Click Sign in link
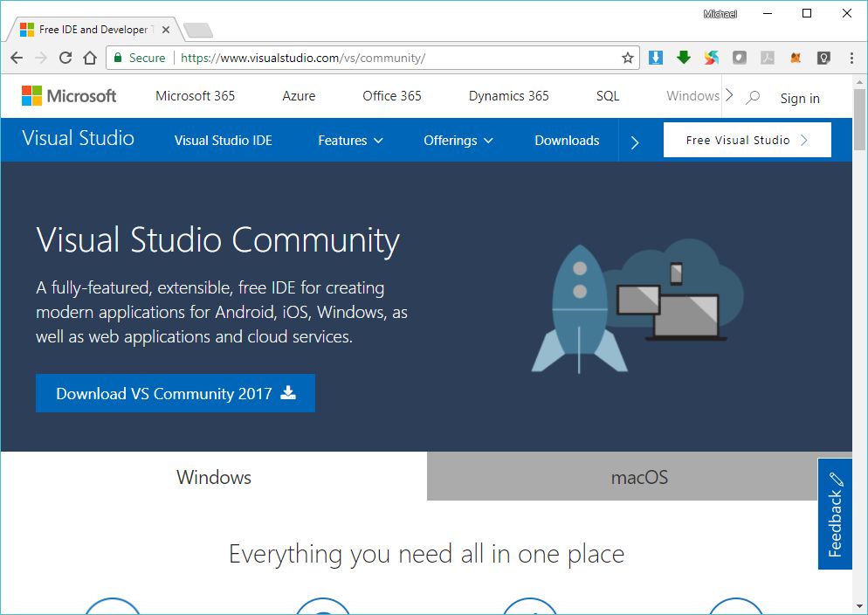This screenshot has width=868, height=615. point(800,99)
